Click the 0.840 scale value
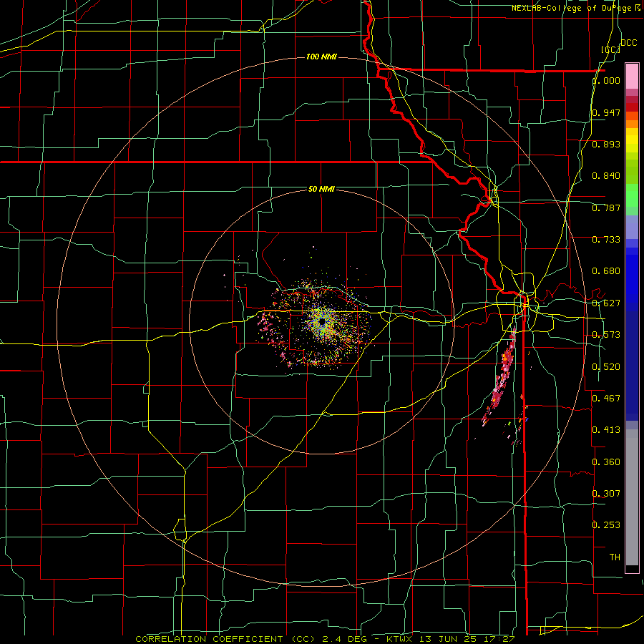The width and height of the screenshot is (644, 644). click(606, 176)
